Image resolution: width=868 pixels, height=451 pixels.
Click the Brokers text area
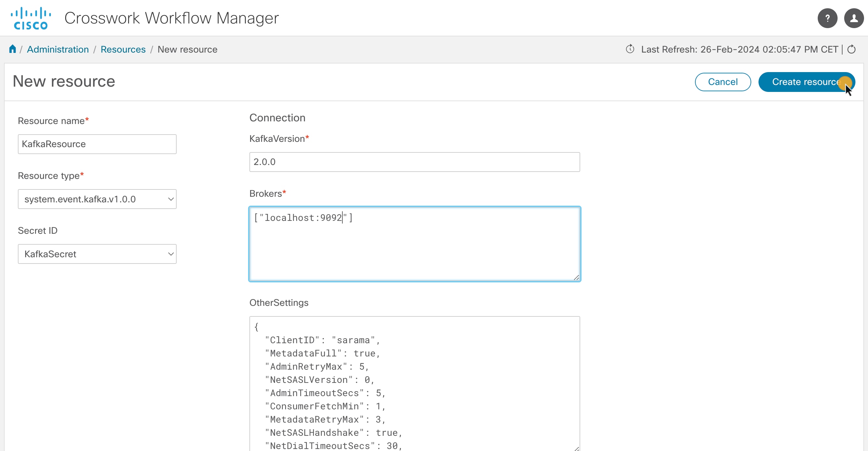414,243
